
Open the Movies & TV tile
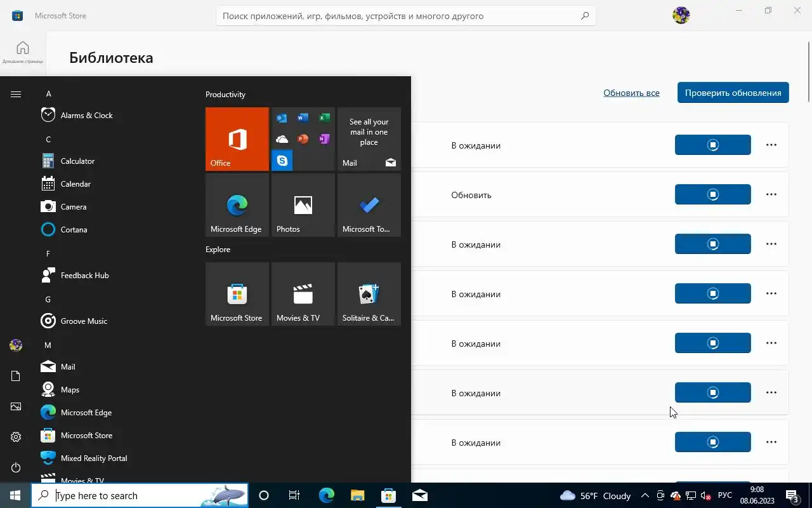(x=303, y=294)
